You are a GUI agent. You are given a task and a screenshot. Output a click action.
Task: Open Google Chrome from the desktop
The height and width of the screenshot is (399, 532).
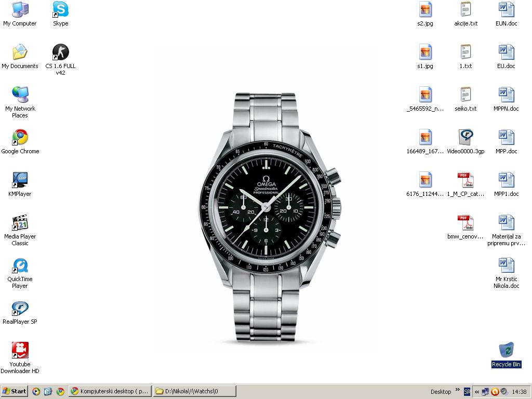click(20, 138)
